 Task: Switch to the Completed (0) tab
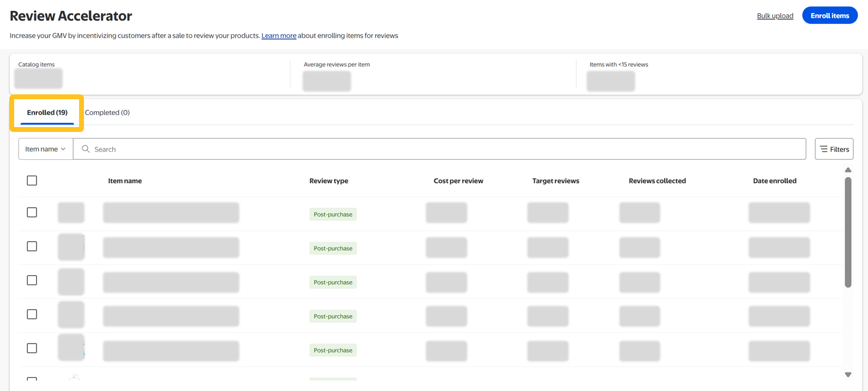[107, 113]
